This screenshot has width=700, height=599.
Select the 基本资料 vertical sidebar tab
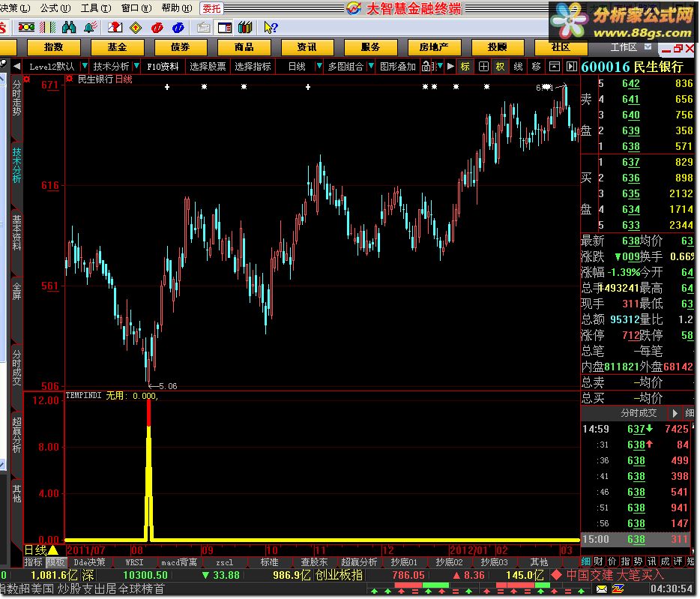pyautogui.click(x=16, y=232)
